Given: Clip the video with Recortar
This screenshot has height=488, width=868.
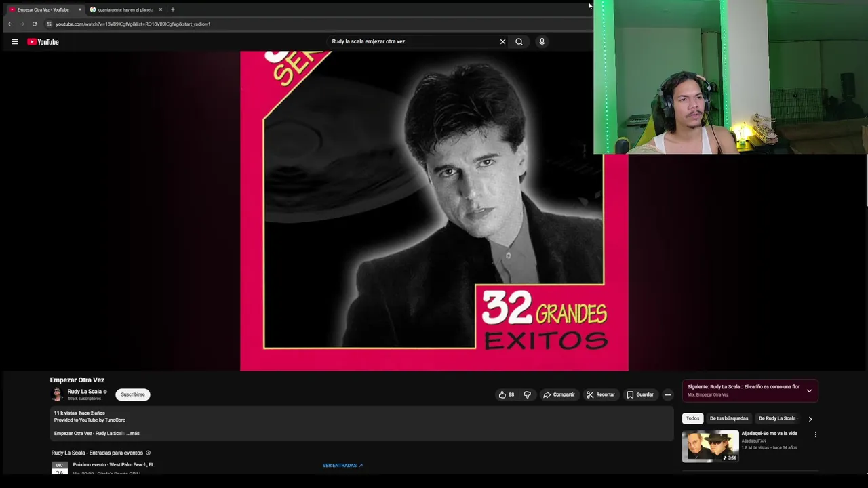Looking at the screenshot, I should click(601, 394).
